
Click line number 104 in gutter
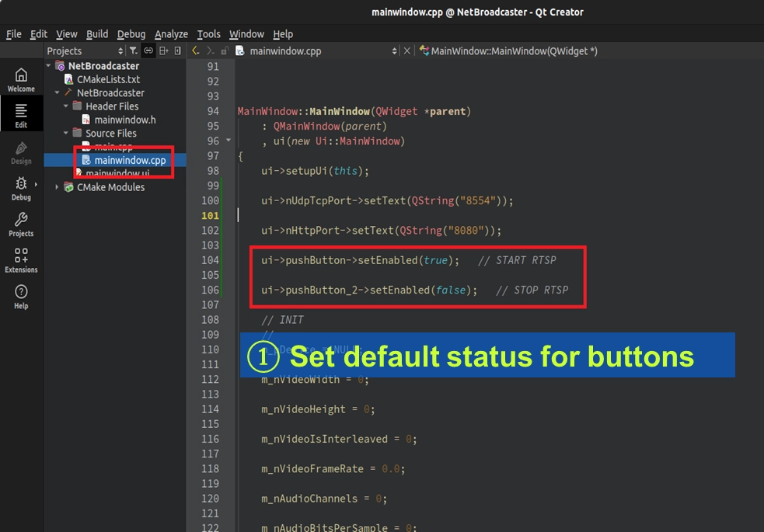point(210,260)
